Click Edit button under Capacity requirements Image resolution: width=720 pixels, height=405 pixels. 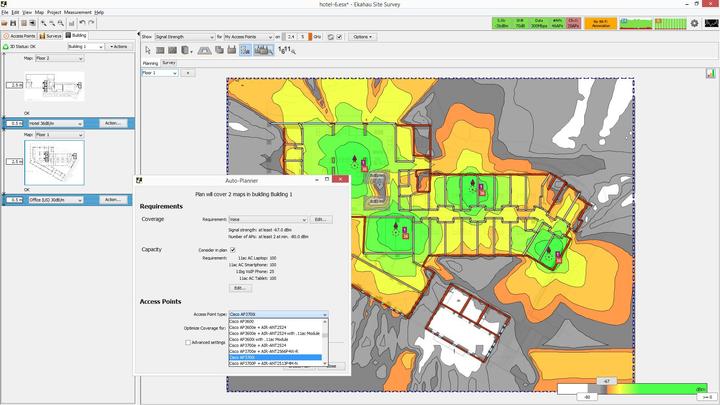click(x=240, y=288)
